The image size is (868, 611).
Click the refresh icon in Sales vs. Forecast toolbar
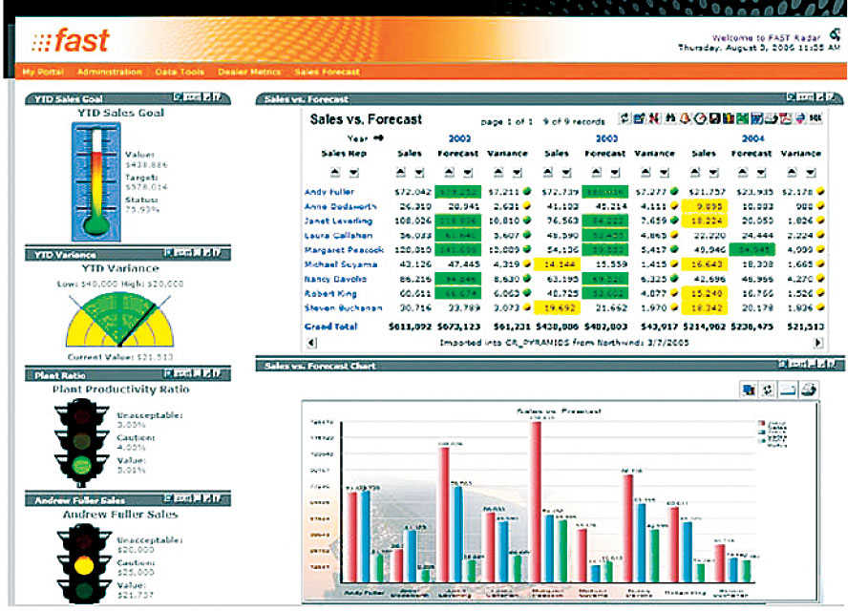tap(625, 118)
